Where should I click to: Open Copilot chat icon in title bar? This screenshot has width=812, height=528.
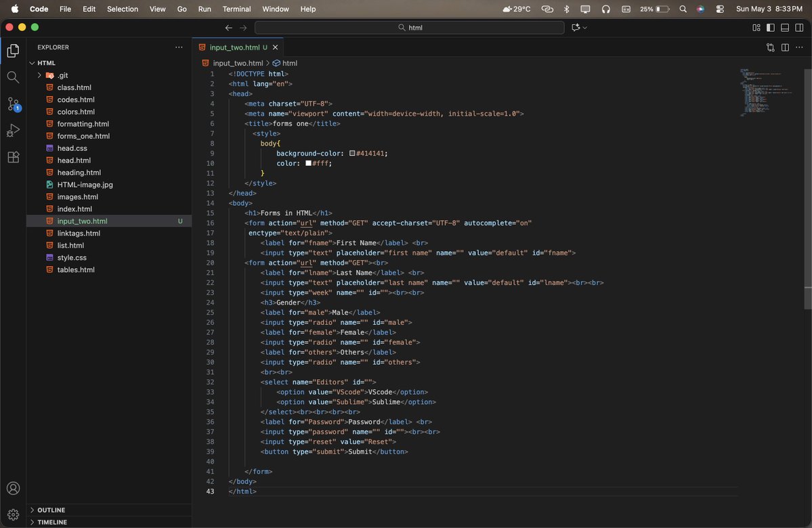pos(576,28)
